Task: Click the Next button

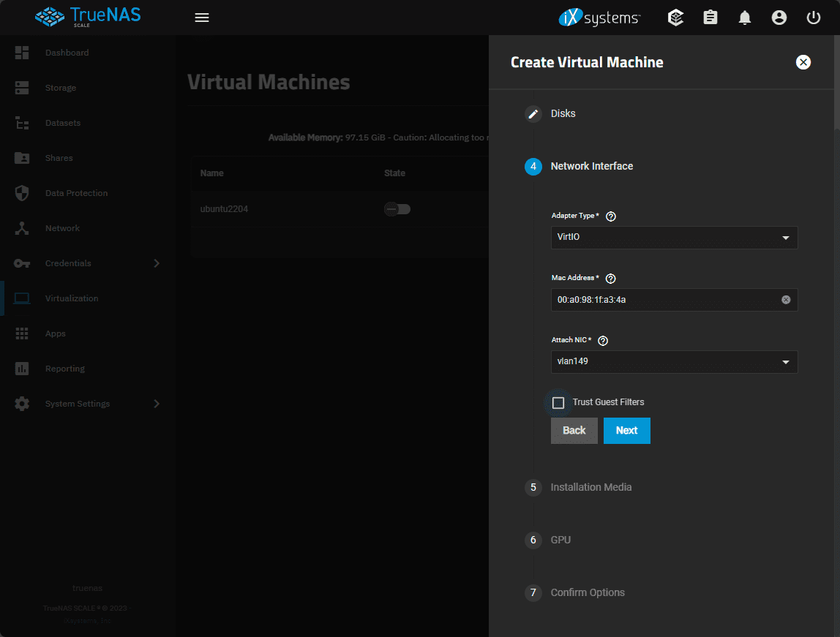Action: click(x=626, y=431)
